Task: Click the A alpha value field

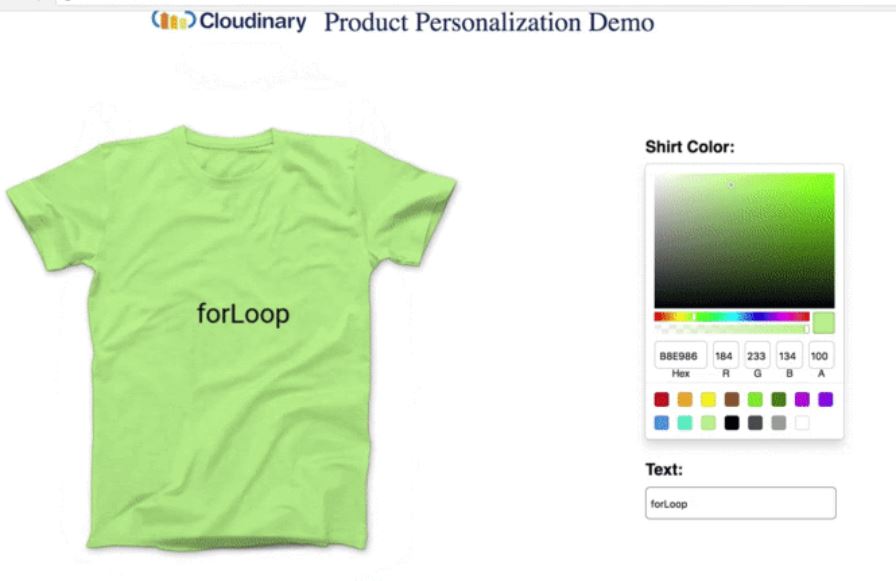Action: (x=821, y=355)
